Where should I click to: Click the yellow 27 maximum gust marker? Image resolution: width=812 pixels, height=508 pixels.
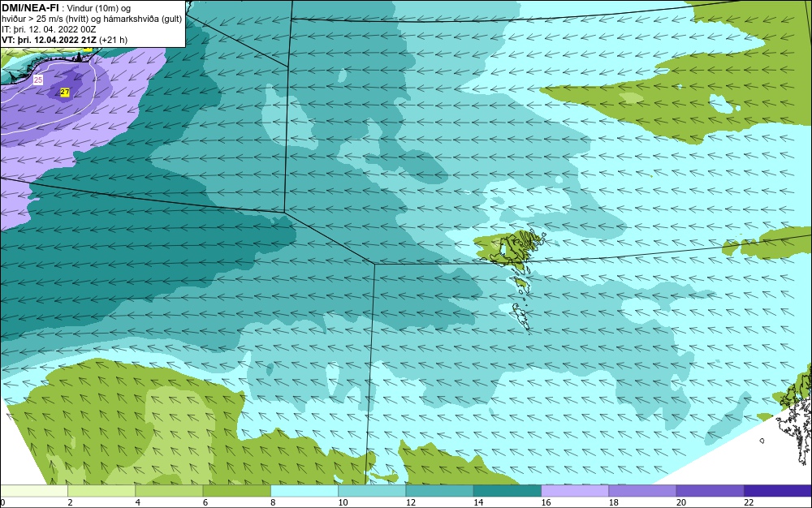click(65, 92)
